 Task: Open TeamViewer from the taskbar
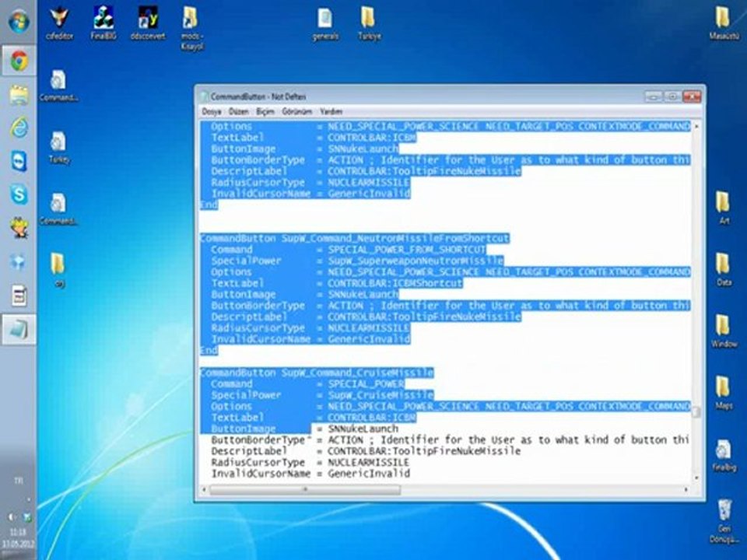(19, 161)
